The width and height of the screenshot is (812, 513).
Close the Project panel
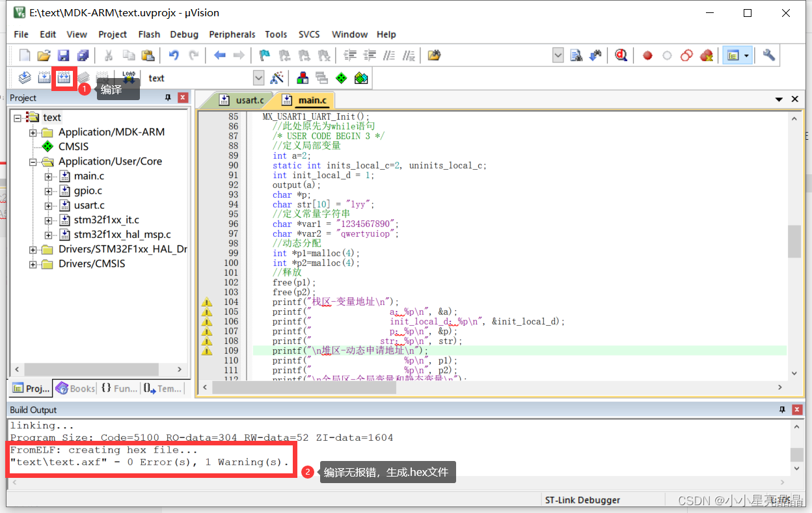click(x=183, y=98)
